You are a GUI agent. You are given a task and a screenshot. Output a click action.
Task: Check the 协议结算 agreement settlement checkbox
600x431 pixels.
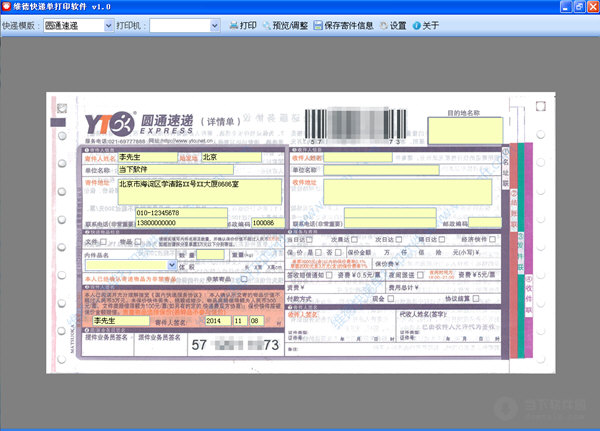pyautogui.click(x=476, y=299)
